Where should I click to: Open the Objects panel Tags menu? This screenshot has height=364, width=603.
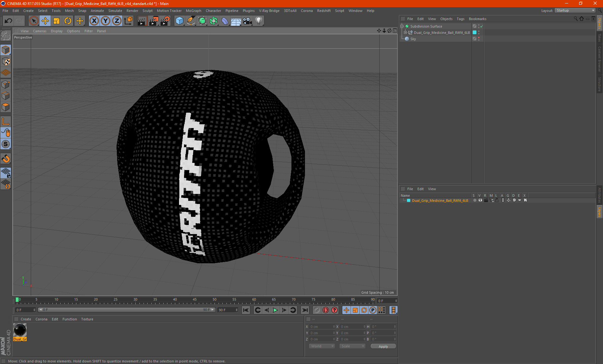click(x=460, y=19)
